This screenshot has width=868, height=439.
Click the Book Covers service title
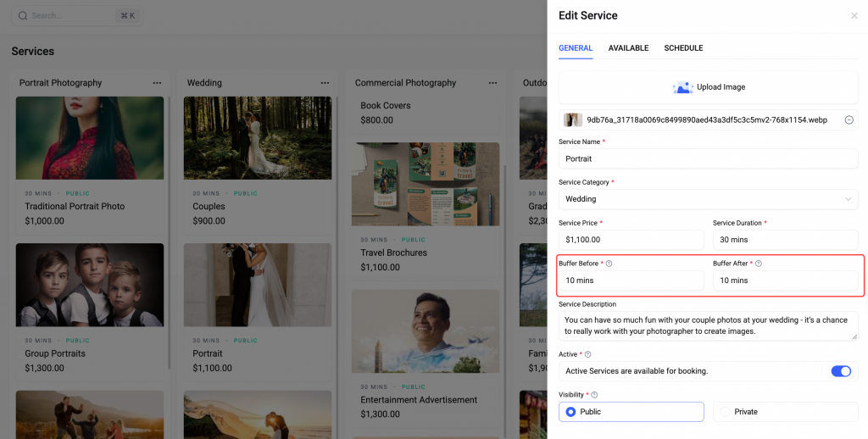[x=386, y=105]
